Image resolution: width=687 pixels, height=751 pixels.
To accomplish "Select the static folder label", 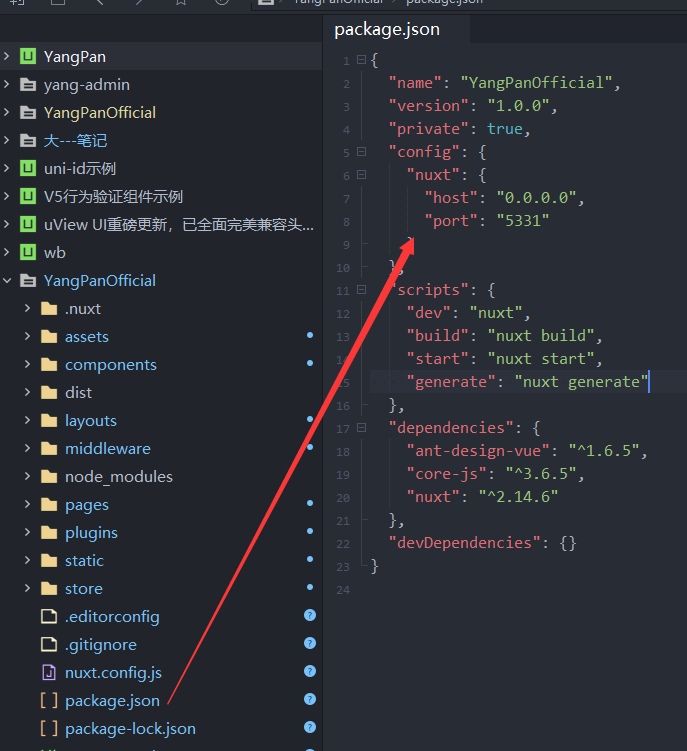I will (84, 561).
